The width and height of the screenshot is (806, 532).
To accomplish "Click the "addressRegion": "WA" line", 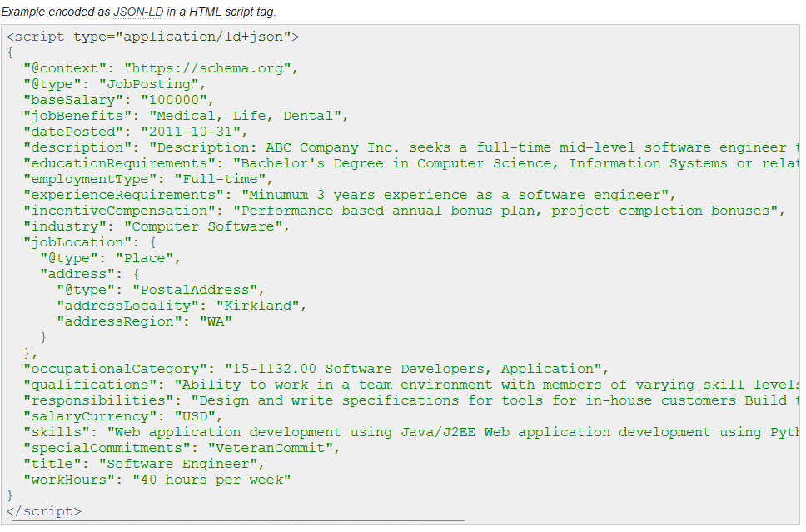I will click(x=144, y=322).
